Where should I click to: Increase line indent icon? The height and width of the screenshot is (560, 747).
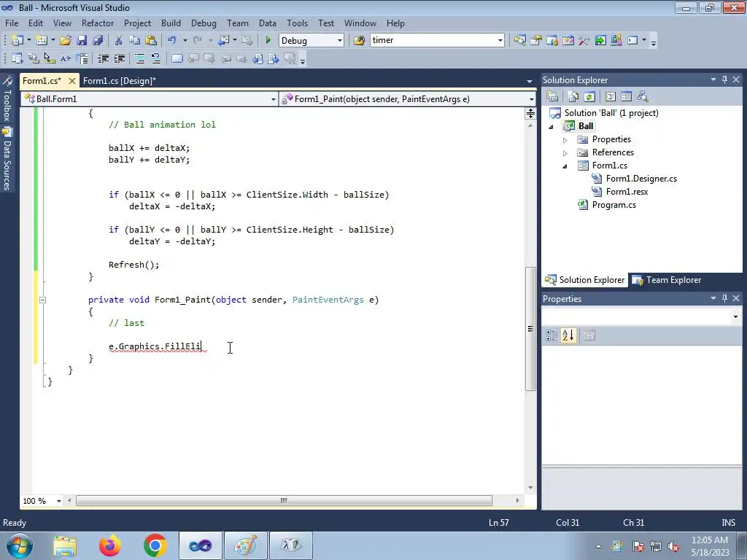[119, 58]
